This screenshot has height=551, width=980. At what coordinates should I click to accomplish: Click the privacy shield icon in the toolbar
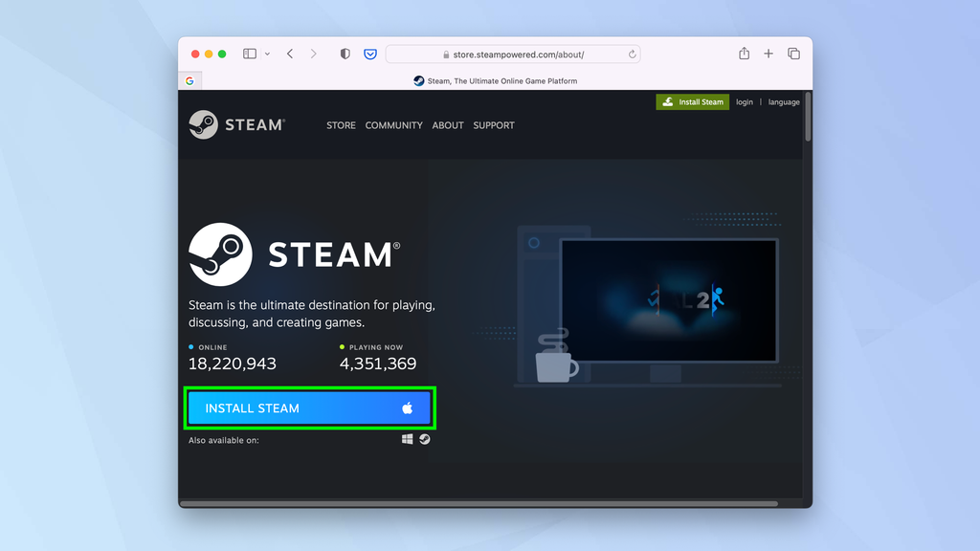pos(345,54)
